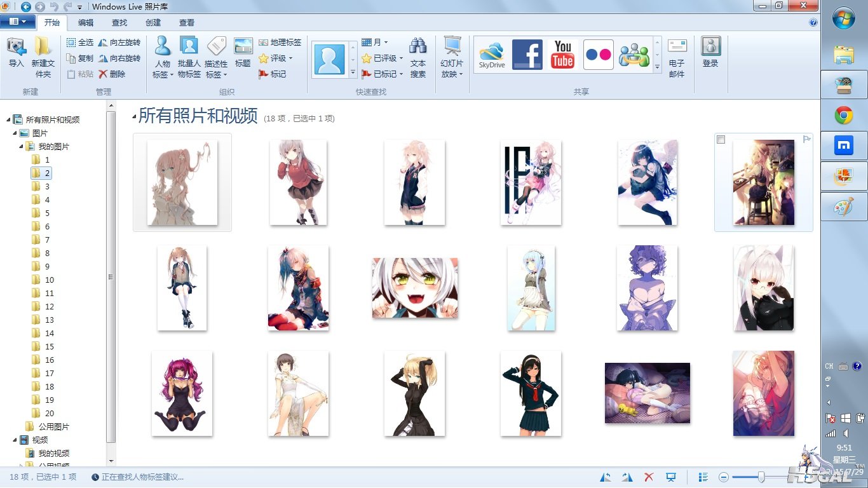Open the blue application file menu
Image resolution: width=868 pixels, height=488 pixels.
click(x=18, y=22)
